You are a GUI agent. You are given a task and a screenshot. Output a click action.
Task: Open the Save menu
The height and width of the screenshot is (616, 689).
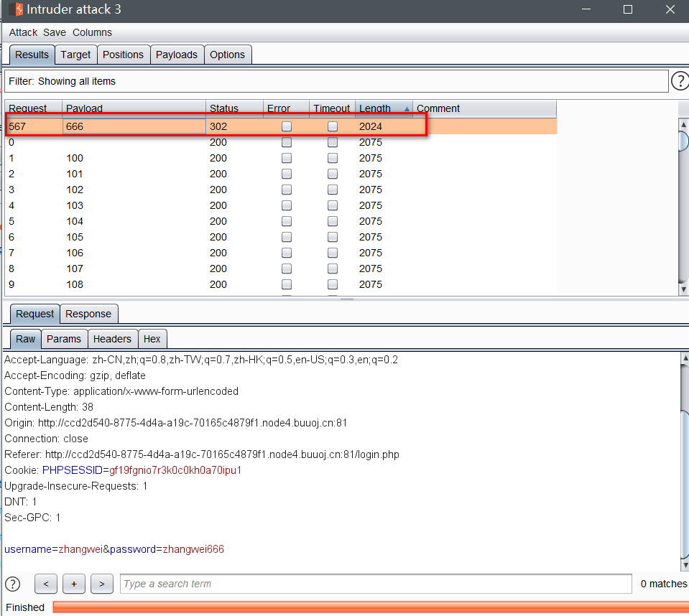pos(55,32)
